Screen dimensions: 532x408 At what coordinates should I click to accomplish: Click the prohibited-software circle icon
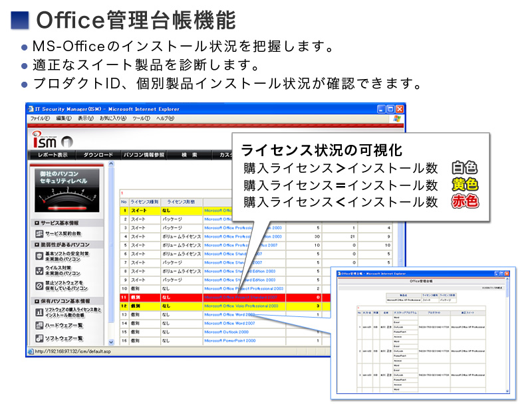(x=39, y=286)
